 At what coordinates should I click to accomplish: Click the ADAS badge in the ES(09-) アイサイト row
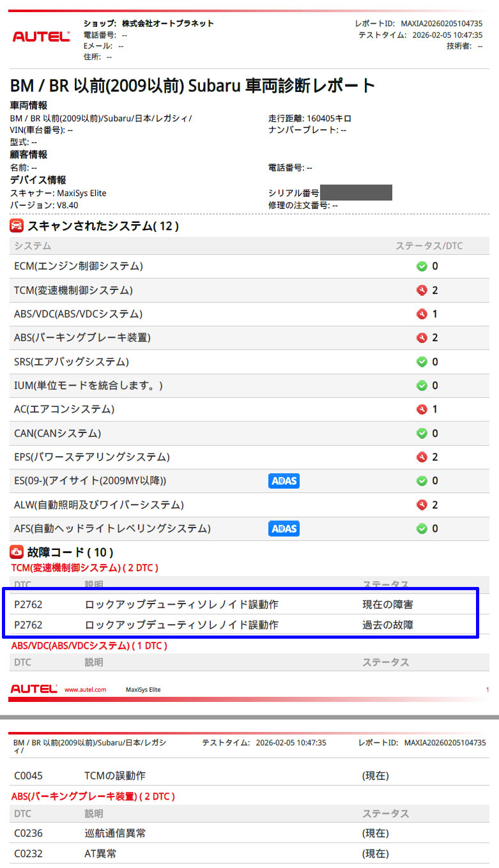point(284,480)
